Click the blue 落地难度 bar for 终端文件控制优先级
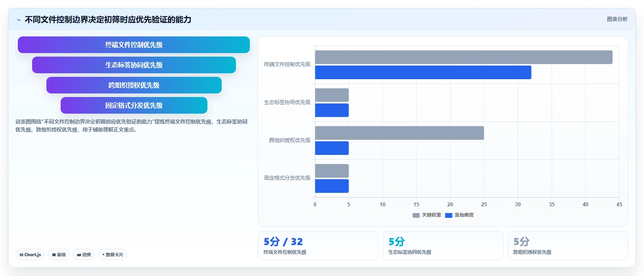Image resolution: width=644 pixels, height=276 pixels. [x=423, y=72]
